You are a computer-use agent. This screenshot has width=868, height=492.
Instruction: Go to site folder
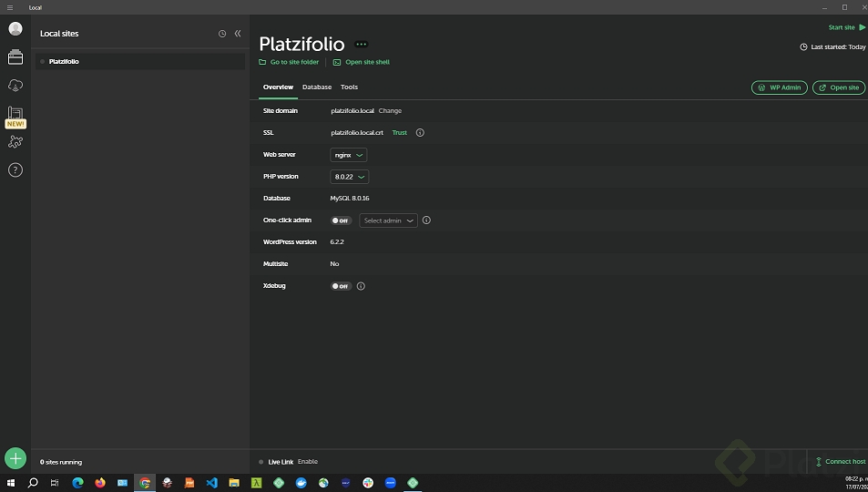(289, 62)
